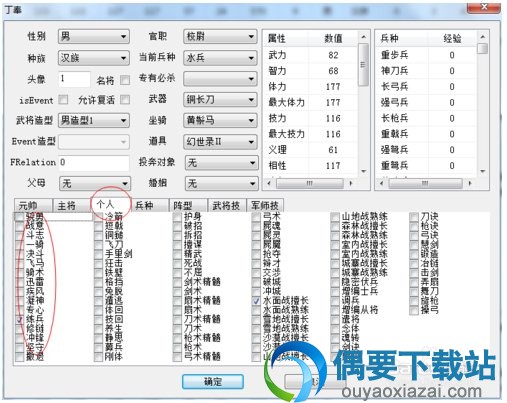Screen dimensions: 507x403
Task: Uncheck the 水面战擅长 skill checkbox
Action: coord(256,301)
